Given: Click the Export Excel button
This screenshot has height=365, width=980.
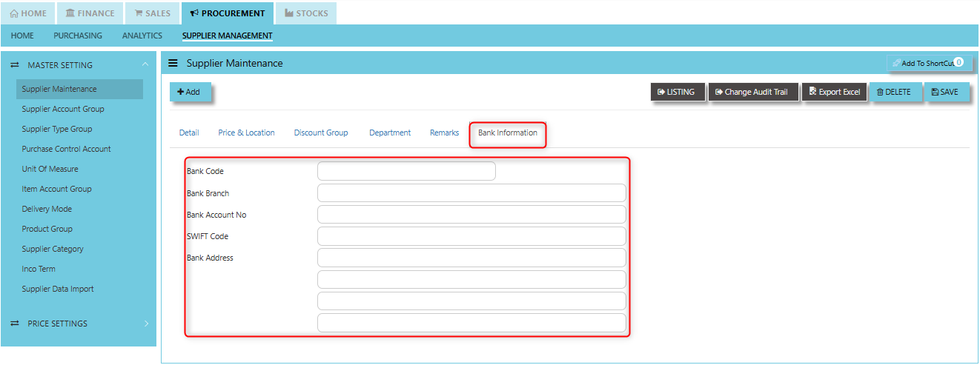Looking at the screenshot, I should point(835,92).
